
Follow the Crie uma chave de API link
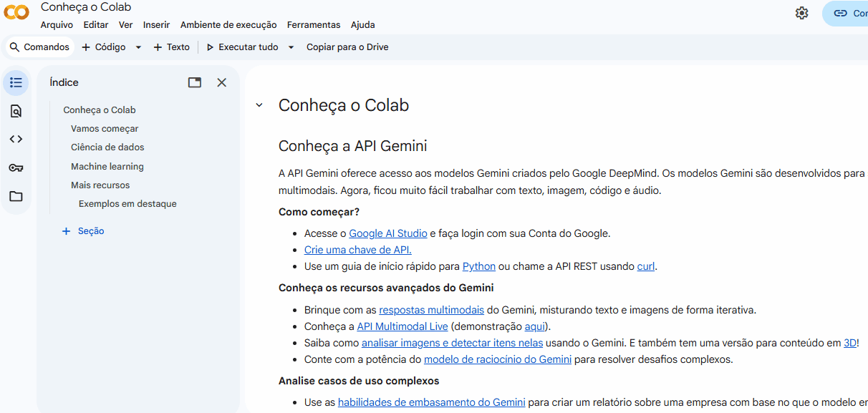[358, 249]
